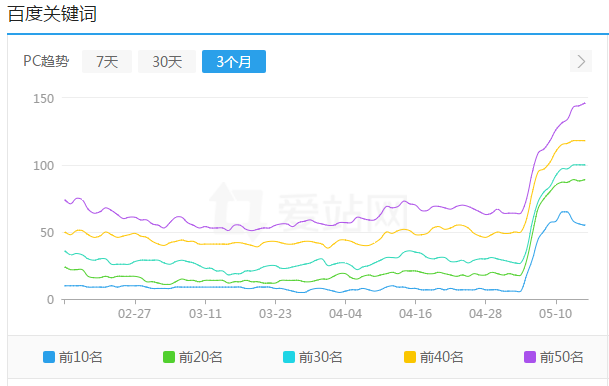Select the active 3个月 tab

234,61
